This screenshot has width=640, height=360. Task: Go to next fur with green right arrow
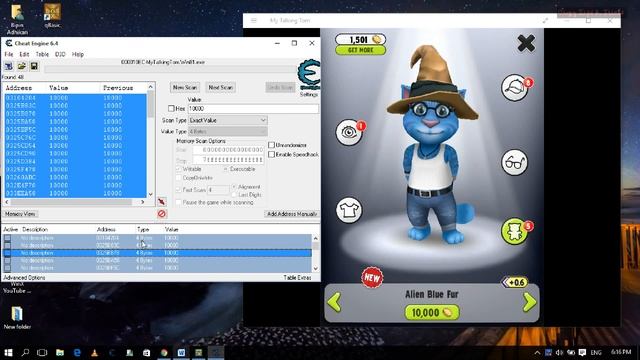[529, 302]
